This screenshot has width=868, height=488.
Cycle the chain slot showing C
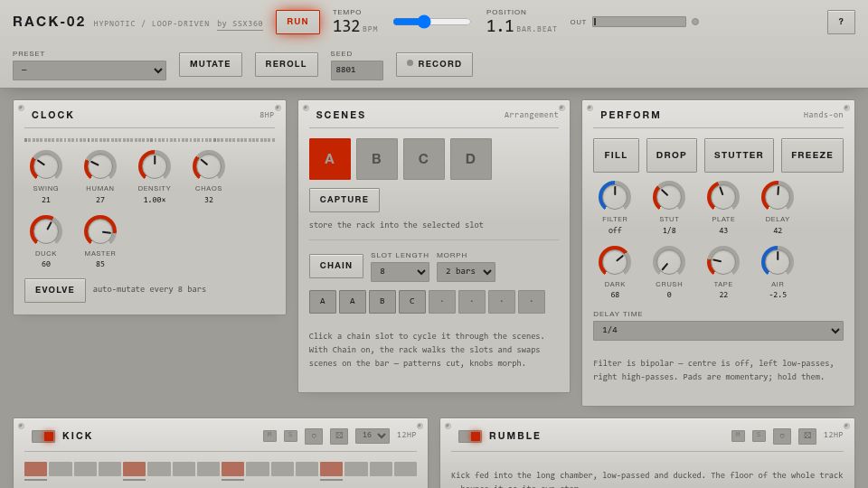[412, 302]
